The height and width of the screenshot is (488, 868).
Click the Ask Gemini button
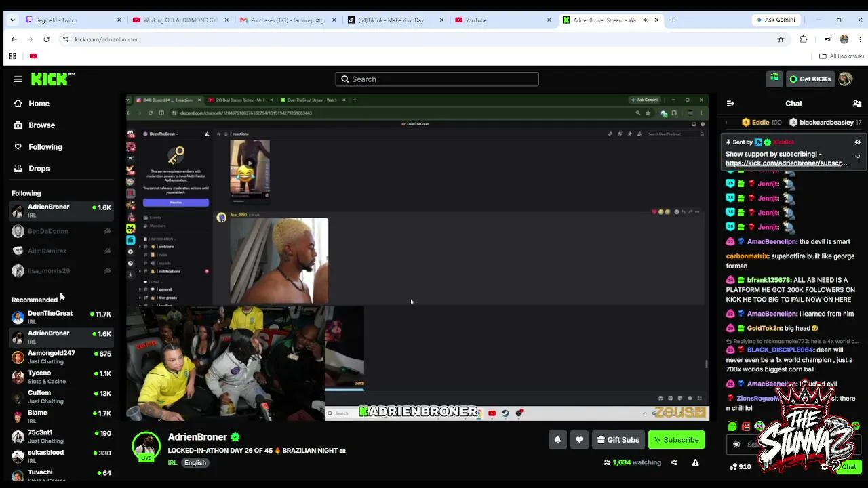click(x=775, y=20)
